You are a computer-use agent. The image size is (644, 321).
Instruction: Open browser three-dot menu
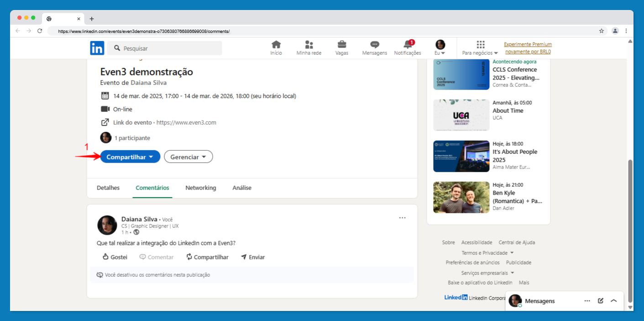click(x=626, y=31)
